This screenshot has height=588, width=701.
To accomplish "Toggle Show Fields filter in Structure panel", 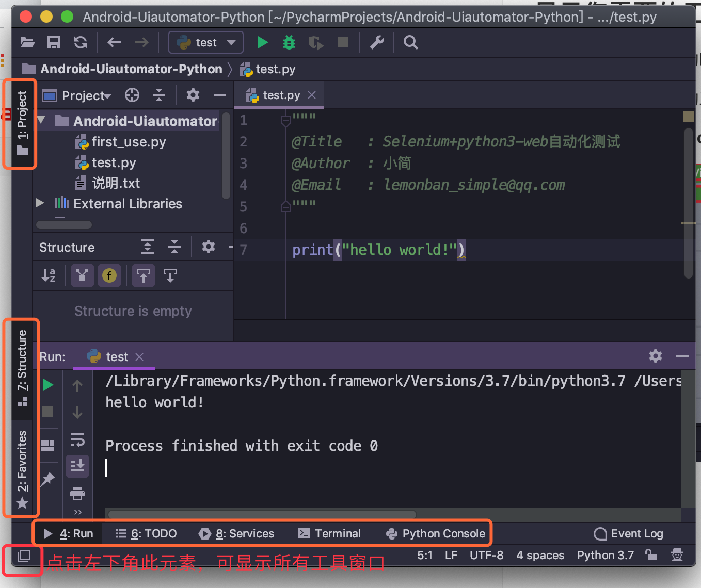I will pyautogui.click(x=109, y=276).
